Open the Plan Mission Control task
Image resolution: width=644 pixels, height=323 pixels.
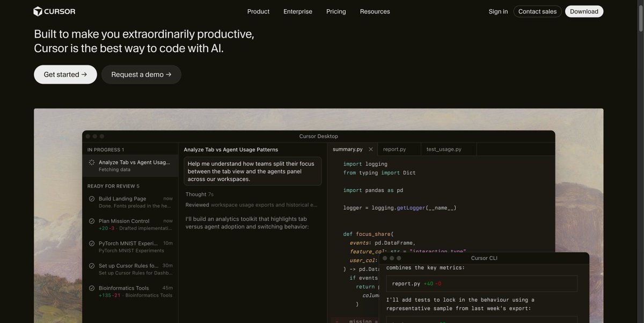point(130,224)
